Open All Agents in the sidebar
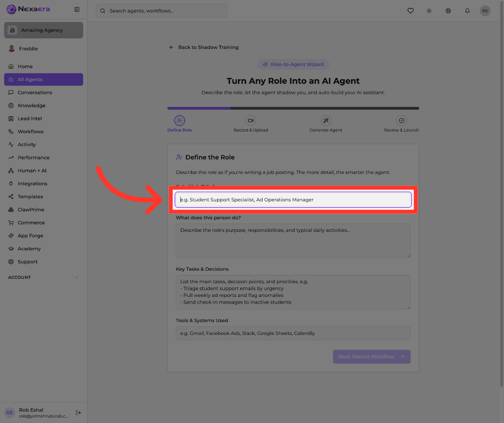 coord(43,80)
